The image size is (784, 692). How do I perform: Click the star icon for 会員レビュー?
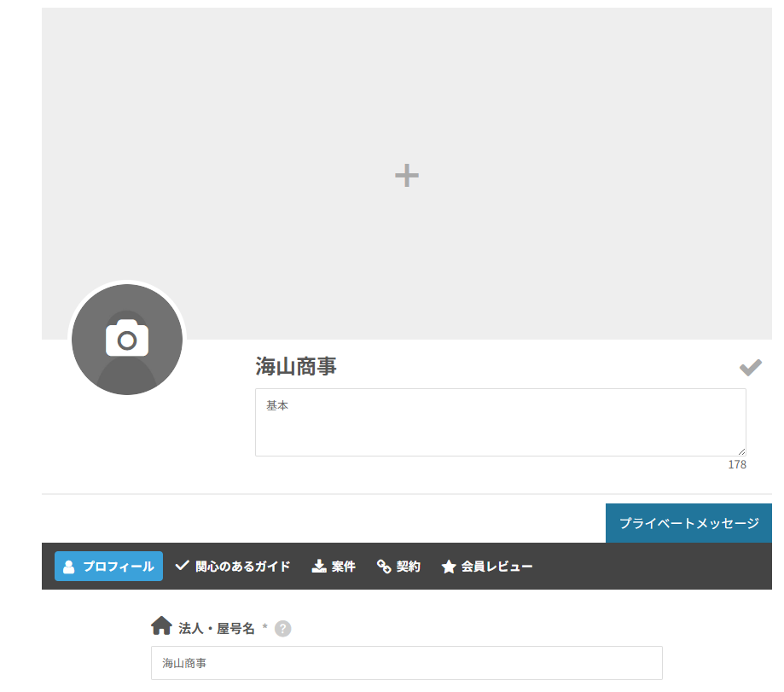(449, 567)
